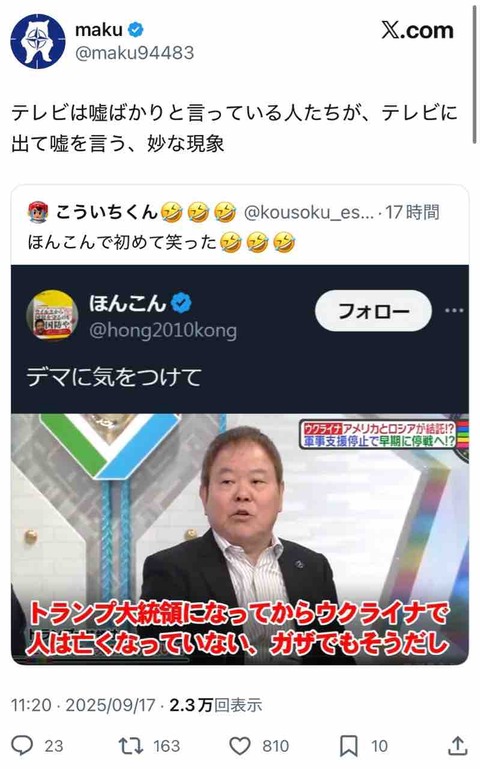Click the 2.3万回表示 view count
The image size is (480, 769).
click(x=216, y=705)
